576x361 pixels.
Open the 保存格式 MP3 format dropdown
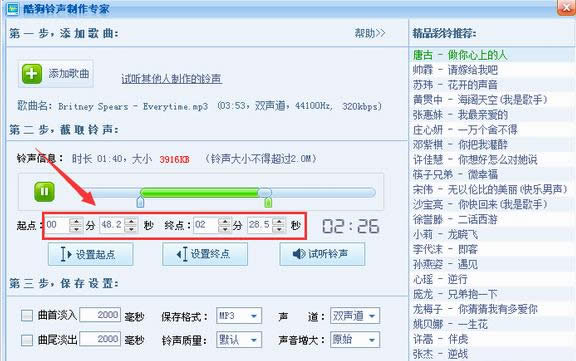tap(239, 316)
